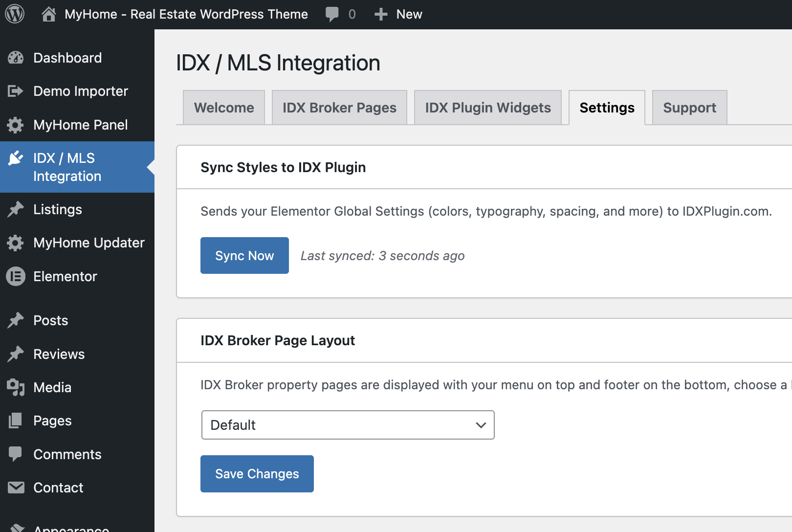Viewport: 792px width, 532px height.
Task: Switch to the Welcome tab
Action: 224,108
